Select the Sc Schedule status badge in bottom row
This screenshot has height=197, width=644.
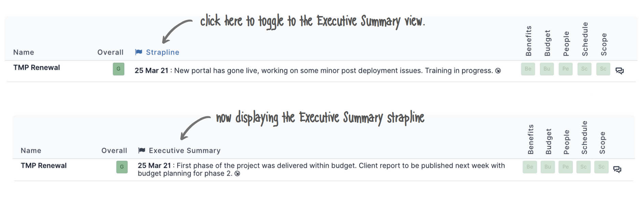coord(584,167)
